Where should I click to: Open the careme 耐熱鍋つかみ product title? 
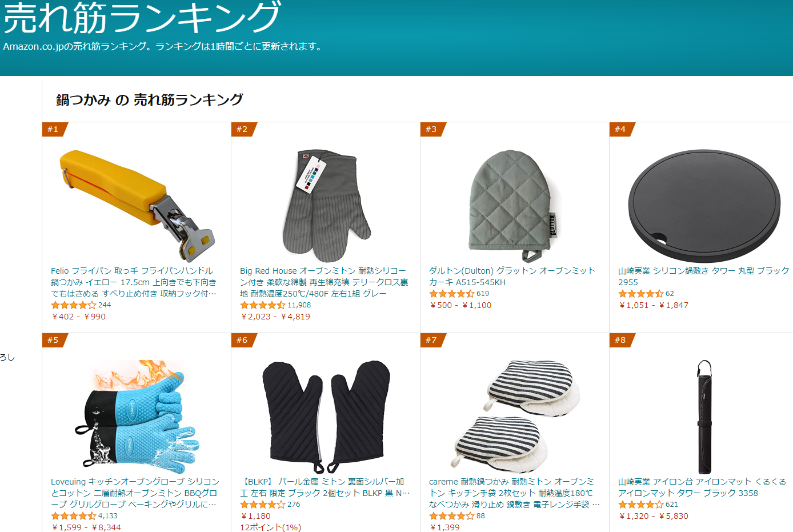(514, 493)
